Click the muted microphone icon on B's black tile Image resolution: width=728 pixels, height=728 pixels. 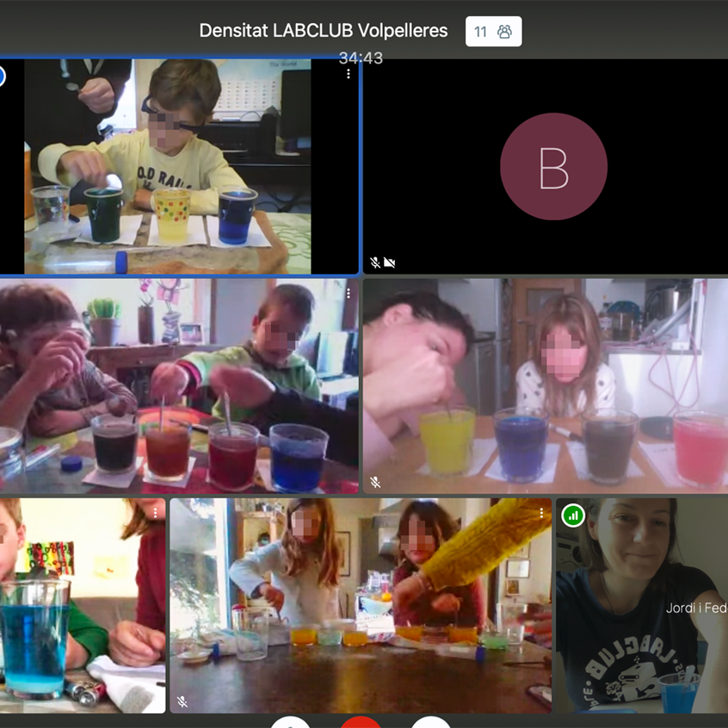(373, 262)
